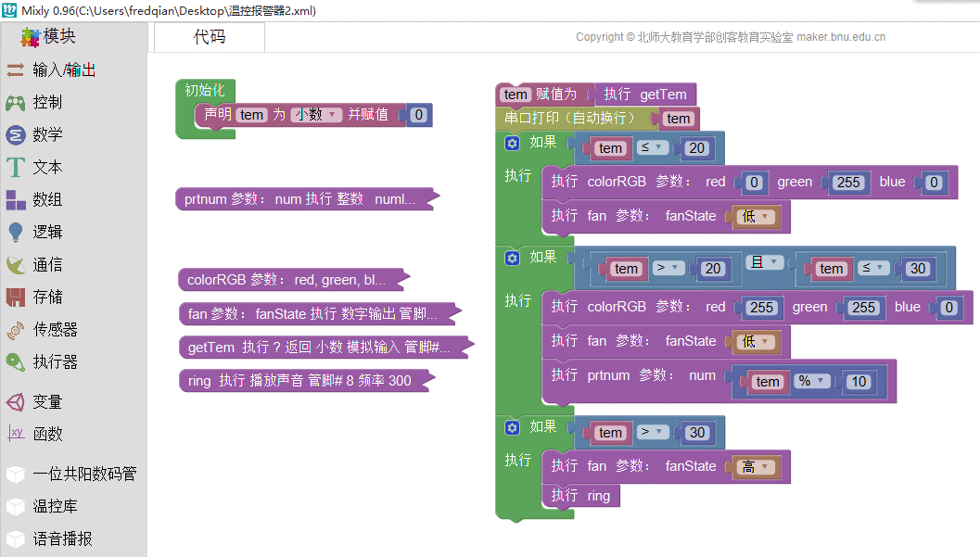Select the collapsed fan function block
The height and width of the screenshot is (557, 980).
(319, 313)
